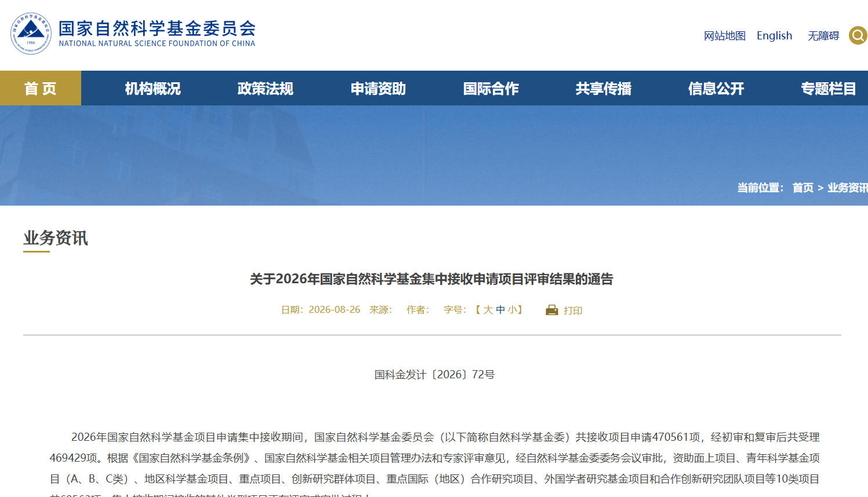Screen dimensions: 868x497
Task: Click the 来源 label in article metadata
Action: tap(380, 310)
